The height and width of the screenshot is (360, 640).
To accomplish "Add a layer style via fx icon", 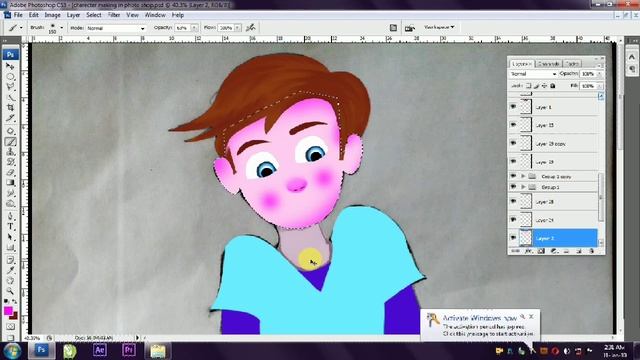I will point(529,251).
